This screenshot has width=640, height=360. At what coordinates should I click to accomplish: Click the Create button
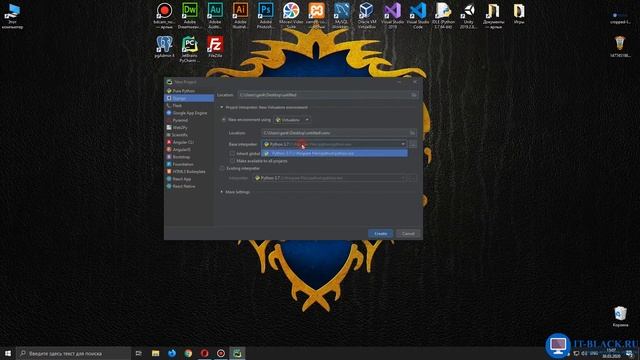tap(380, 234)
